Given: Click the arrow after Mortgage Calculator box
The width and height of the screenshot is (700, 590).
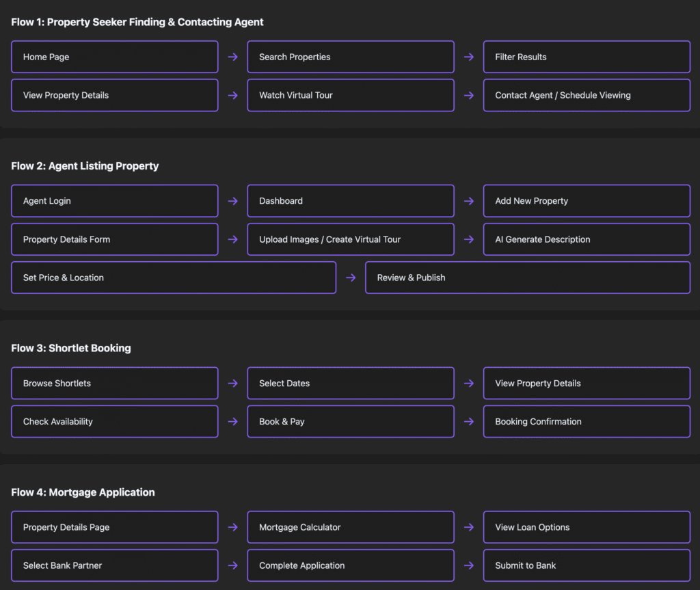Looking at the screenshot, I should coord(468,527).
